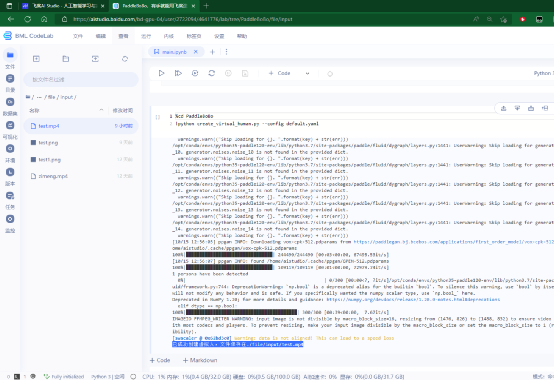Screen dimensions: 554x380
Task: Select test.mp4 in the file list
Action: click(81, 126)
